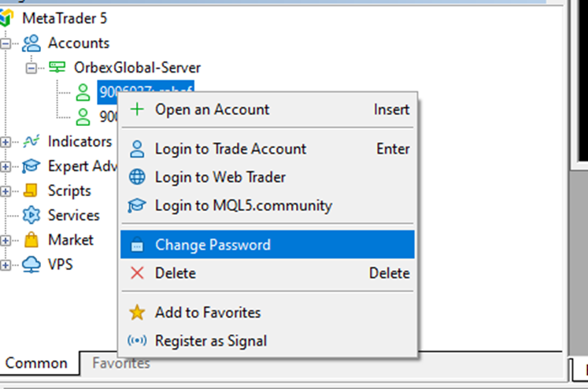Image resolution: width=588 pixels, height=389 pixels.
Task: Select Change Password menu entry
Action: point(268,245)
